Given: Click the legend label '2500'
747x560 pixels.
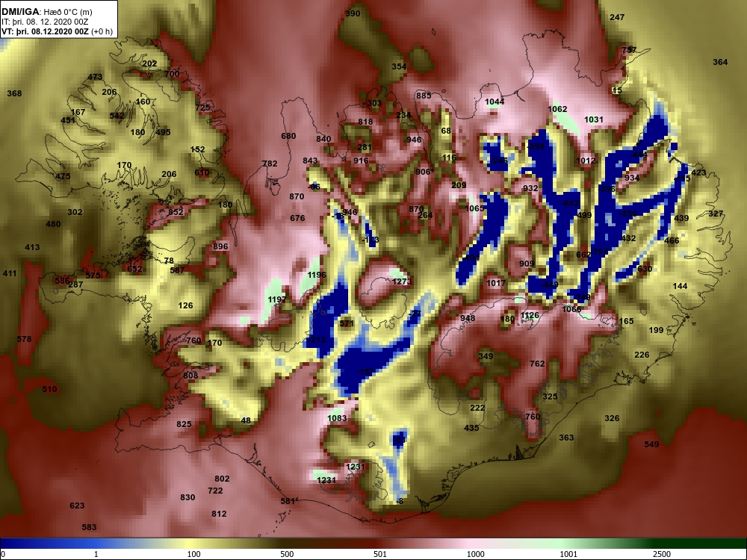Looking at the screenshot, I should [663, 554].
